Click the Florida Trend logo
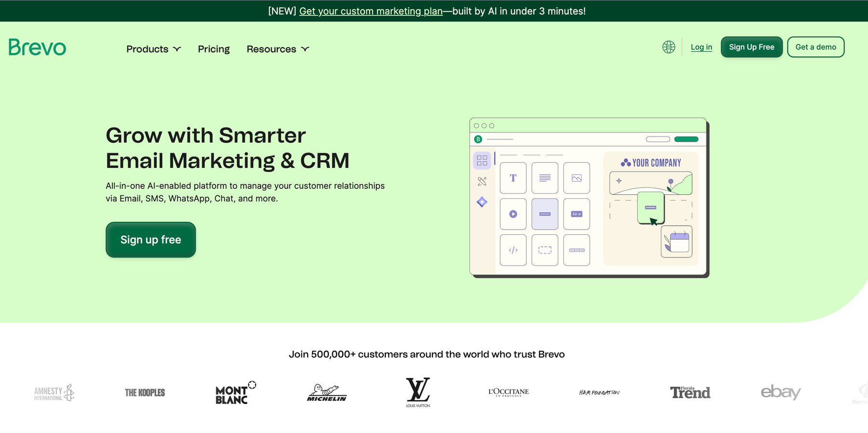Viewport: 868px width, 433px height. click(690, 392)
